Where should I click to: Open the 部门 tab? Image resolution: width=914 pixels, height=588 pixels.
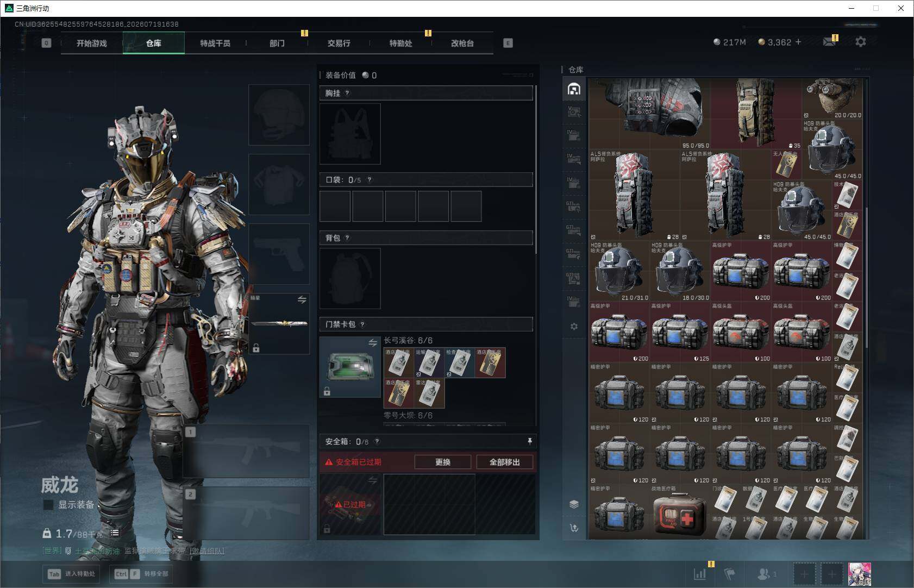point(277,43)
